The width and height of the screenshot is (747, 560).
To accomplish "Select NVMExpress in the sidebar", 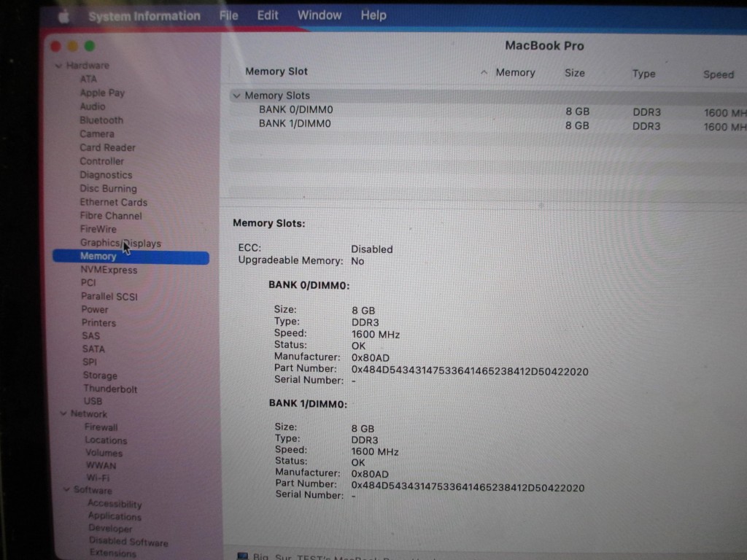I will [x=109, y=270].
